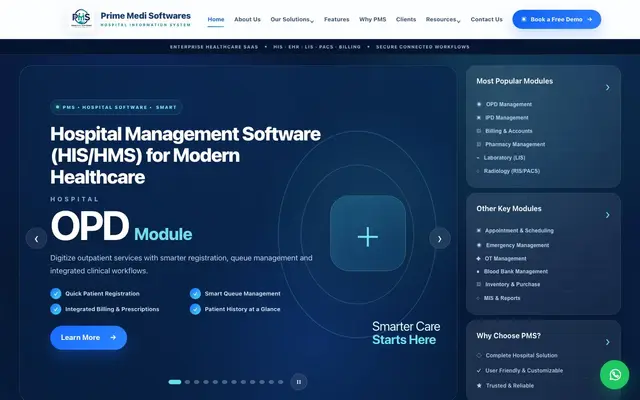This screenshot has height=400, width=640.
Task: Click the Most Popular Modules heading
Action: coord(515,81)
